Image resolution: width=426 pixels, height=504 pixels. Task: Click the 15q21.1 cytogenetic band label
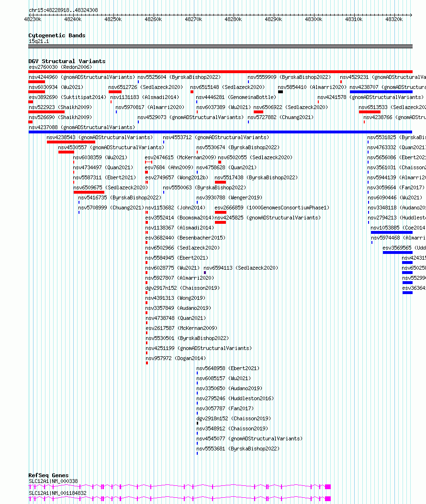pos(39,41)
